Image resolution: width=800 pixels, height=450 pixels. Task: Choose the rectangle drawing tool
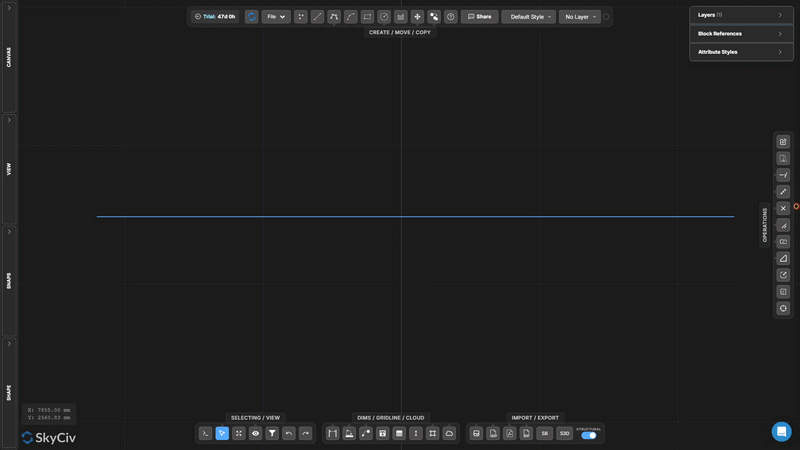click(367, 17)
